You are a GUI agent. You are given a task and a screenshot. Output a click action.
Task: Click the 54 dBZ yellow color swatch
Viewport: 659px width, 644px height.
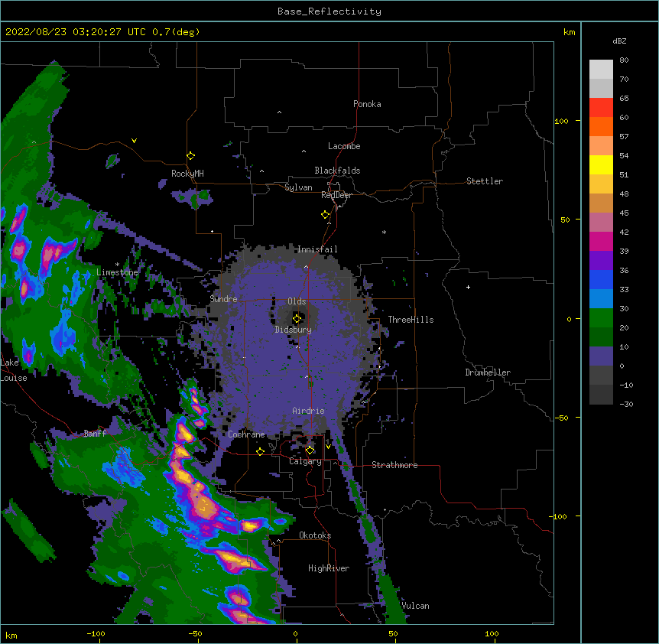point(601,164)
